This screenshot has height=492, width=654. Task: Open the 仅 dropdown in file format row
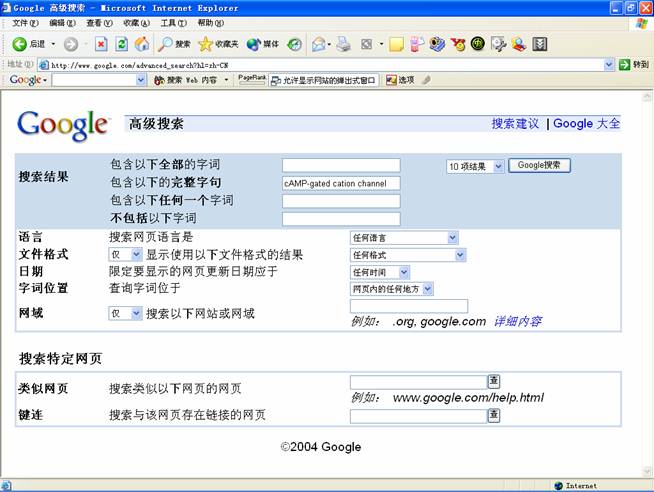pos(125,254)
